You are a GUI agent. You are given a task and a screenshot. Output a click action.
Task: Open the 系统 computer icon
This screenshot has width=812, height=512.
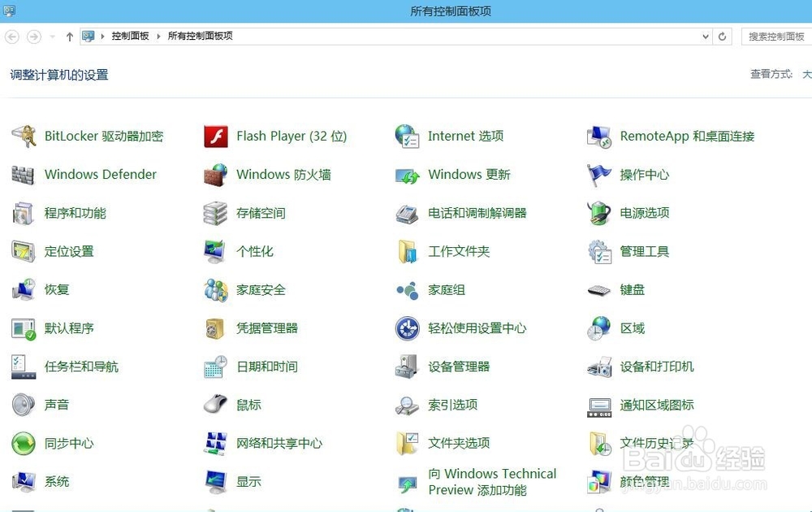pyautogui.click(x=24, y=482)
